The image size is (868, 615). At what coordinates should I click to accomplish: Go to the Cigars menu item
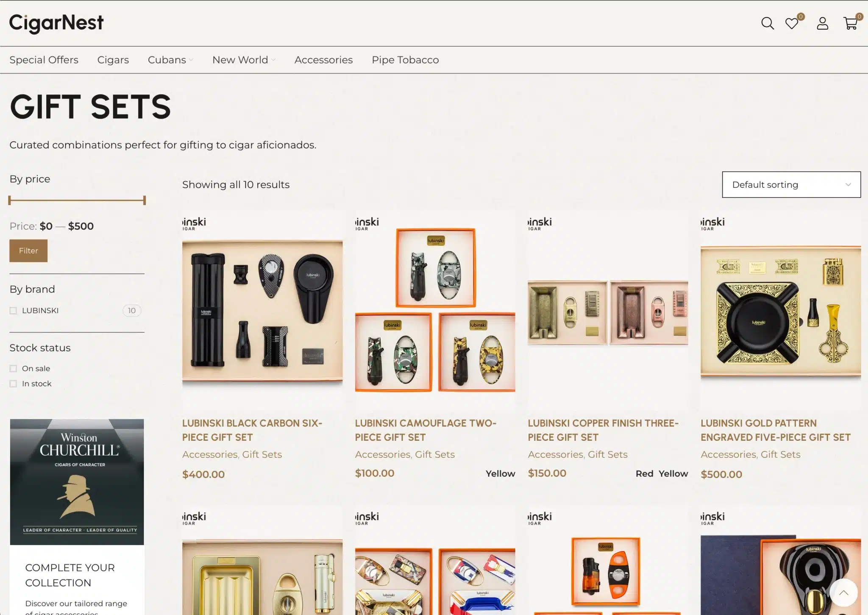point(113,60)
